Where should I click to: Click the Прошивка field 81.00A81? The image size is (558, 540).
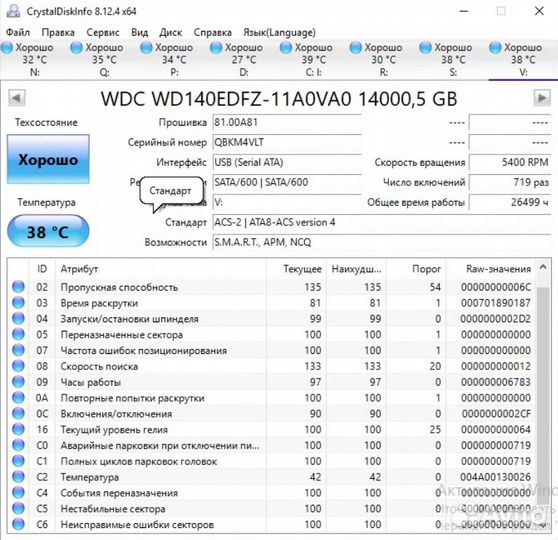[x=287, y=122]
